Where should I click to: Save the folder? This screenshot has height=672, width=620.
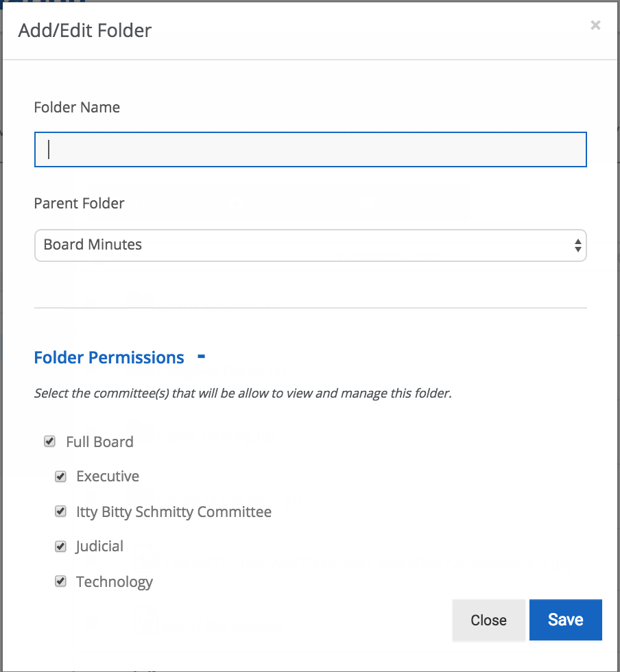[566, 620]
